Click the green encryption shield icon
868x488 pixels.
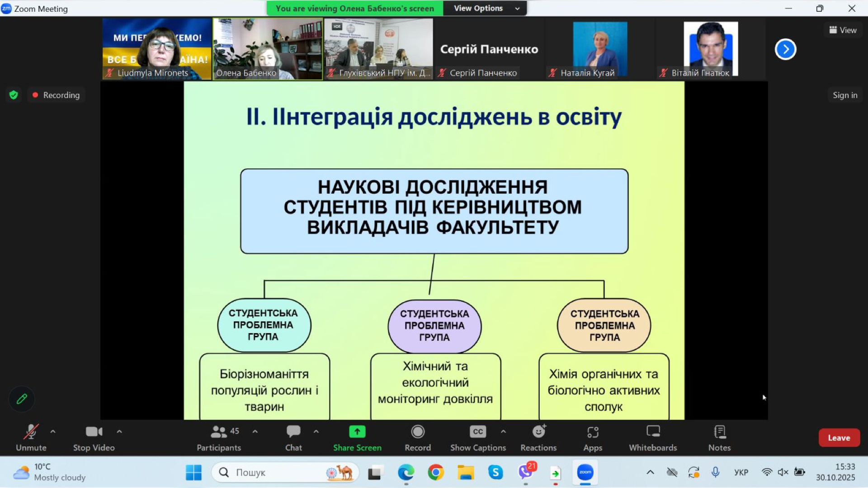pos(14,95)
